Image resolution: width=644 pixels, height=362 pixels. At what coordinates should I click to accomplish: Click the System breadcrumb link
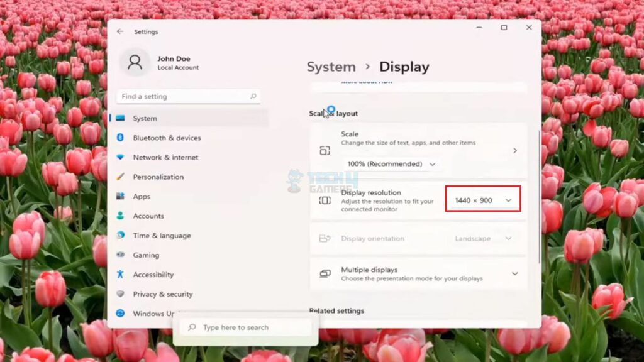[331, 67]
